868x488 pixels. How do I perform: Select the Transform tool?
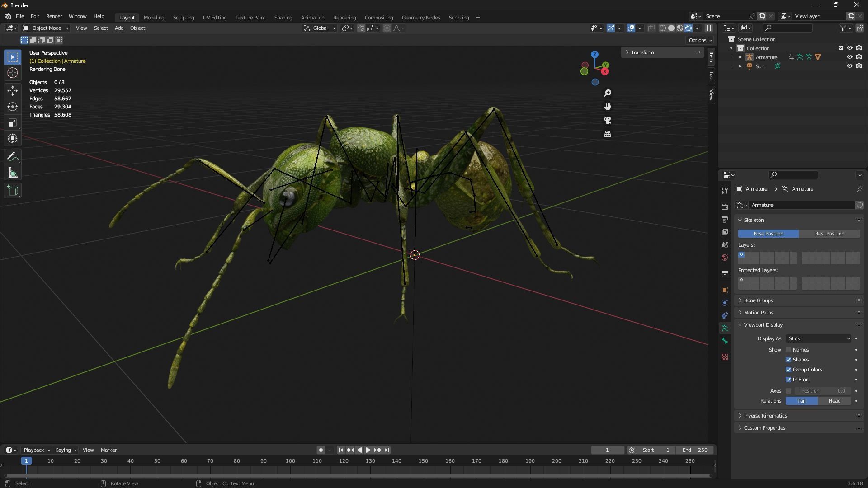pos(13,138)
